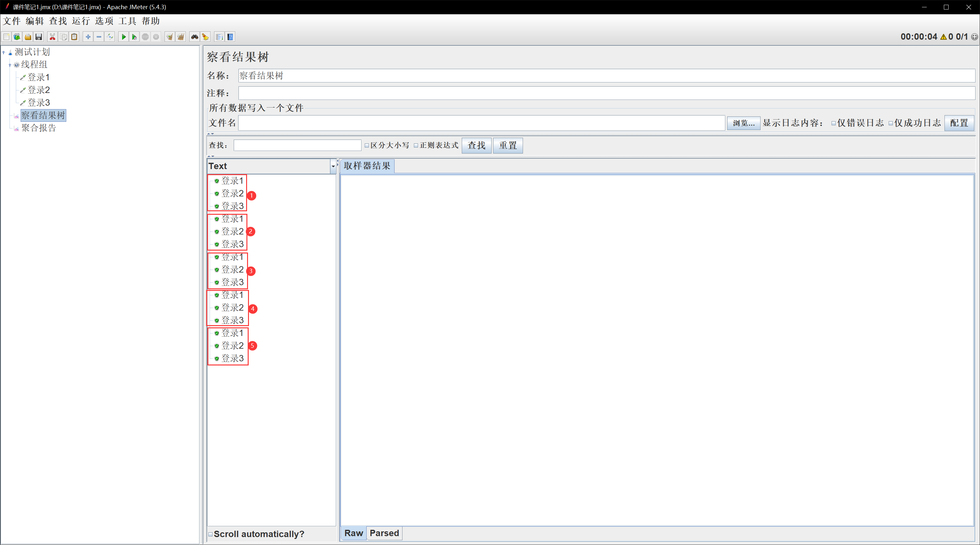This screenshot has height=545, width=980.
Task: Switch to the Parsed tab
Action: [384, 533]
